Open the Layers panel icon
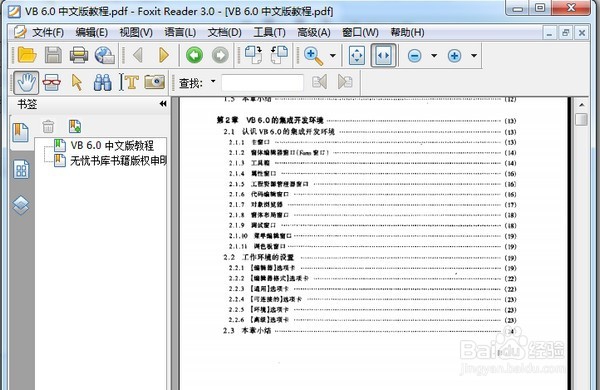This screenshot has height=390, width=600. coord(21,206)
